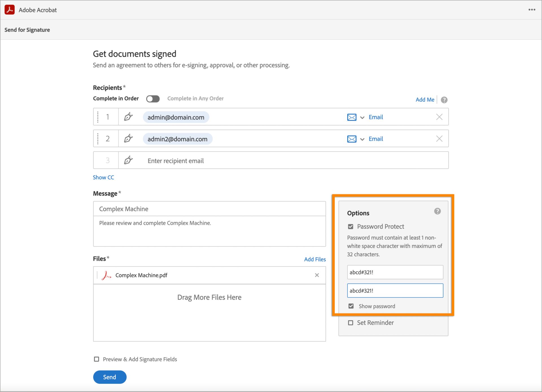Viewport: 542px width, 392px height.
Task: Click the remove icon for admin@domain.com
Action: click(439, 117)
